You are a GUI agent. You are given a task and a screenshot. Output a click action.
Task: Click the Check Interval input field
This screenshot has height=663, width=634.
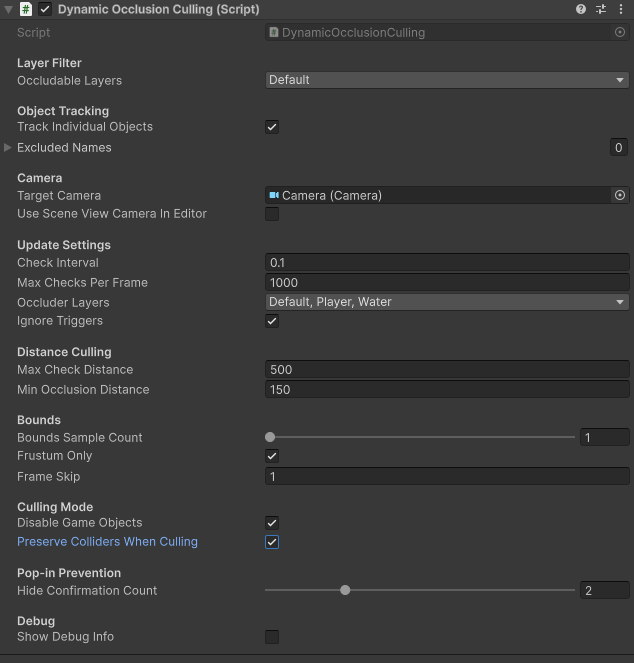click(x=447, y=263)
